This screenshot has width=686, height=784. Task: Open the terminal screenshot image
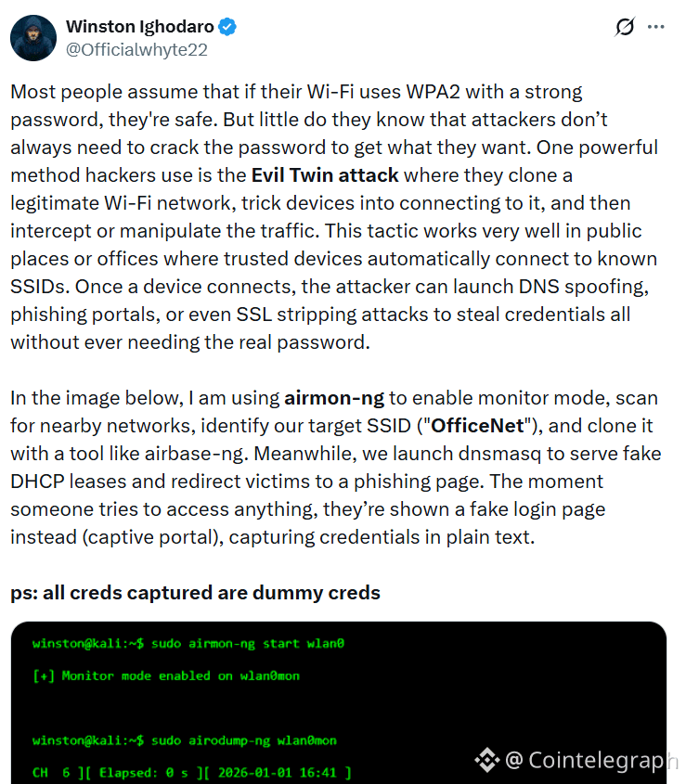[338, 702]
